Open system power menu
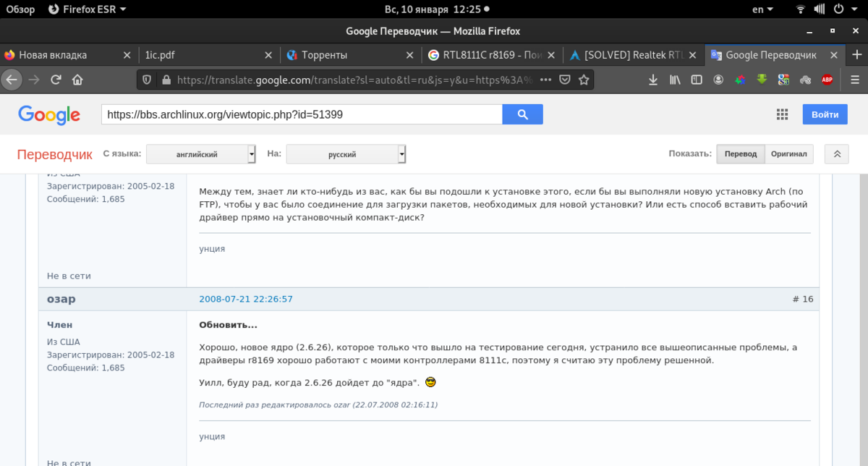Screen dimensions: 868x466 click(x=846, y=9)
